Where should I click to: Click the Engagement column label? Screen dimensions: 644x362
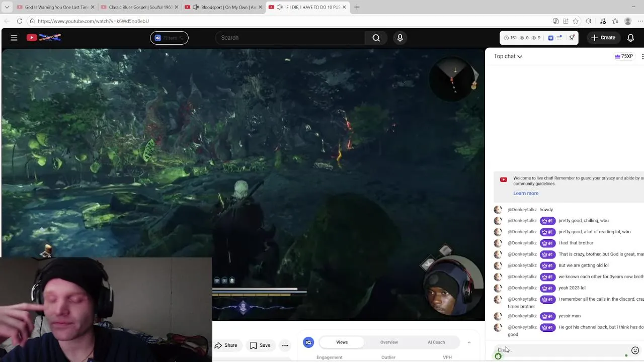pyautogui.click(x=330, y=357)
